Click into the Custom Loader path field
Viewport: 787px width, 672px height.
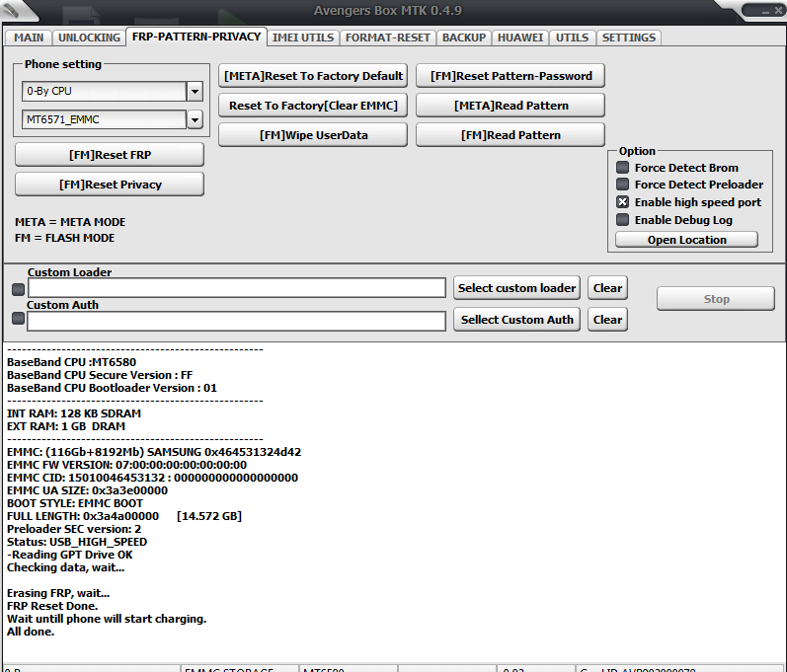pos(237,288)
